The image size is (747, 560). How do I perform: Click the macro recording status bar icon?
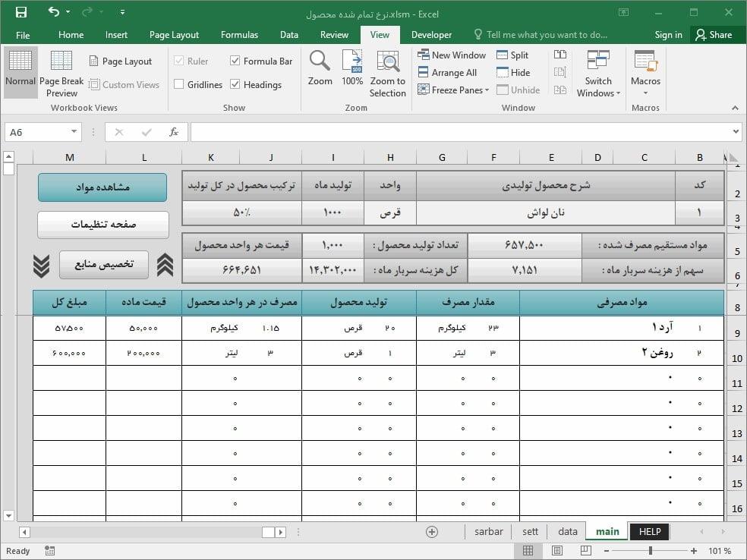click(x=49, y=551)
